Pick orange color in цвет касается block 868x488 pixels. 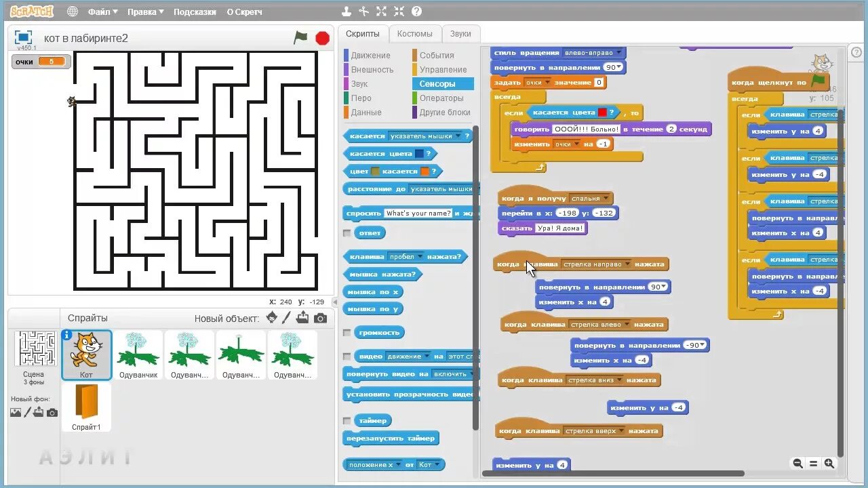(425, 171)
